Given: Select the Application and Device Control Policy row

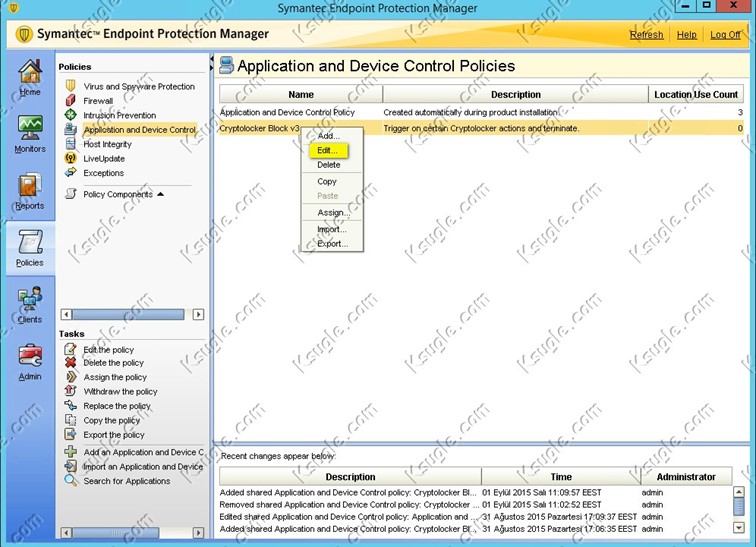Looking at the screenshot, I should (481, 112).
